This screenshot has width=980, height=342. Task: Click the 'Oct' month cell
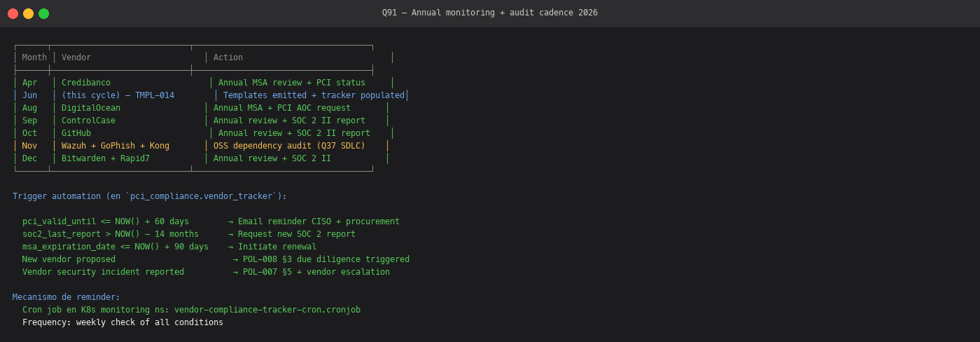coord(29,133)
